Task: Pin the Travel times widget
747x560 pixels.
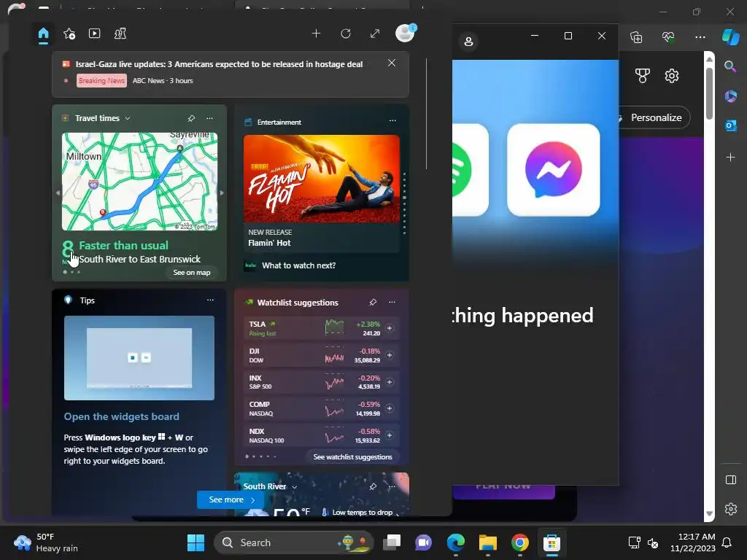Action: [191, 119]
